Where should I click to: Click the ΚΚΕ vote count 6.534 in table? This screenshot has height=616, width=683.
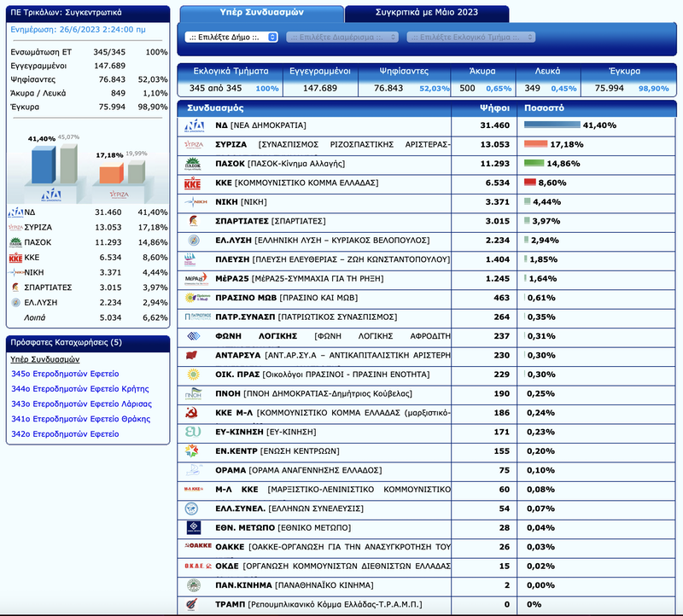pos(498,183)
